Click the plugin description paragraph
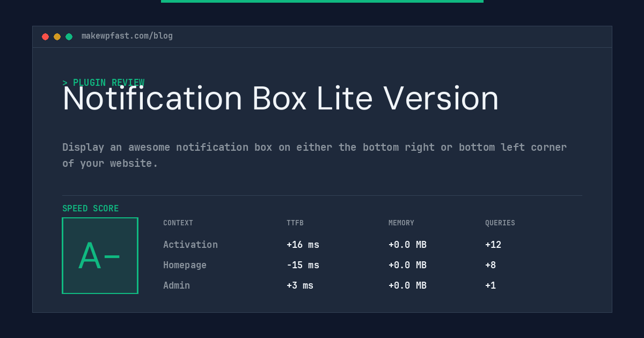The width and height of the screenshot is (644, 338). tap(314, 155)
